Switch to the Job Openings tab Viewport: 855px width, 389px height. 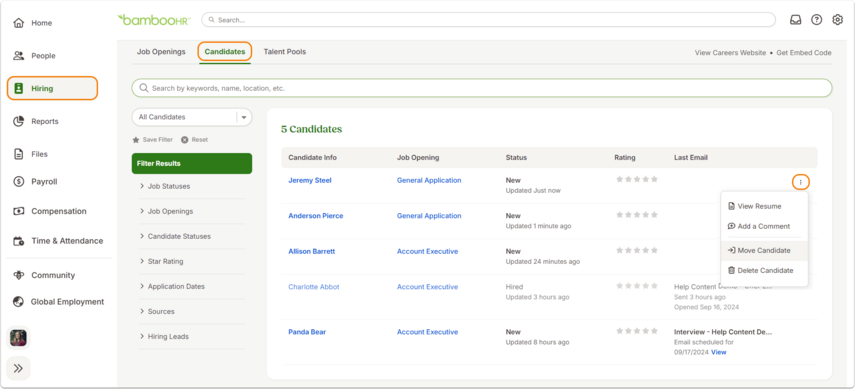click(x=161, y=52)
